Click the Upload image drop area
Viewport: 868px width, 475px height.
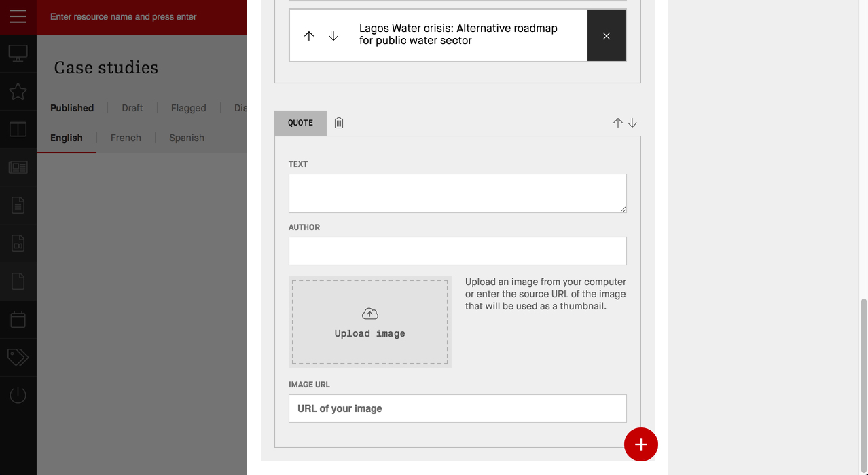pyautogui.click(x=370, y=322)
